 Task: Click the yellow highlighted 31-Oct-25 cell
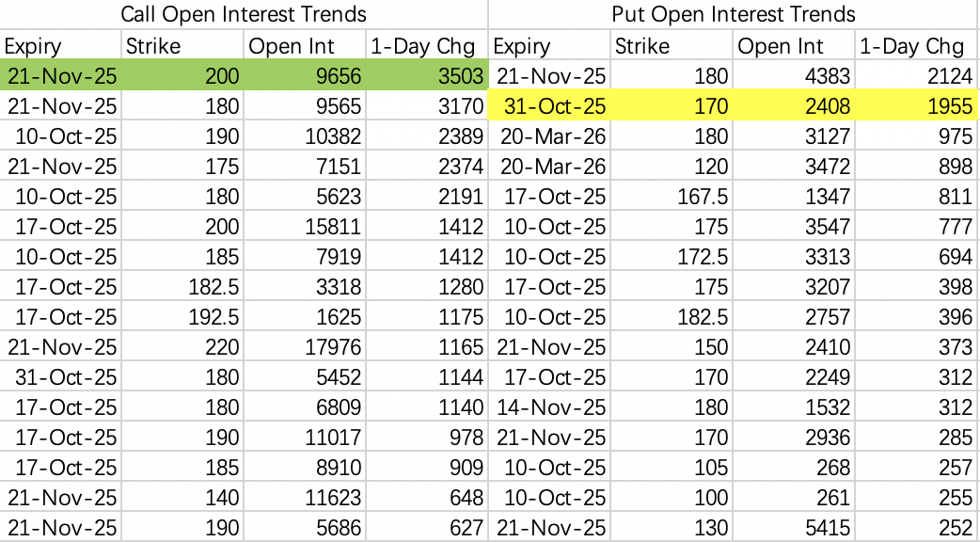(552, 106)
